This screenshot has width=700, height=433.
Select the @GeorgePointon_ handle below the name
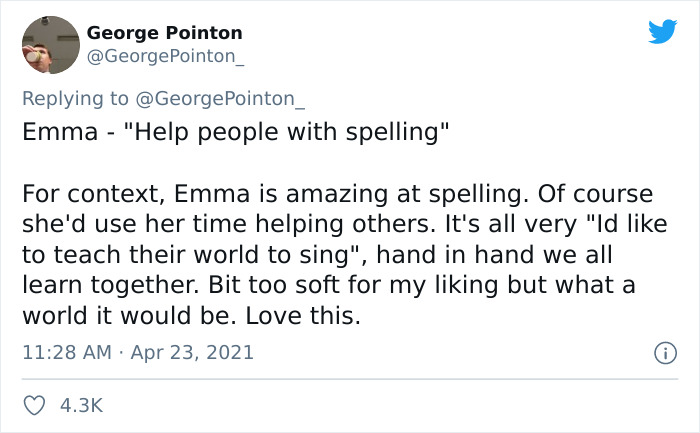165,58
